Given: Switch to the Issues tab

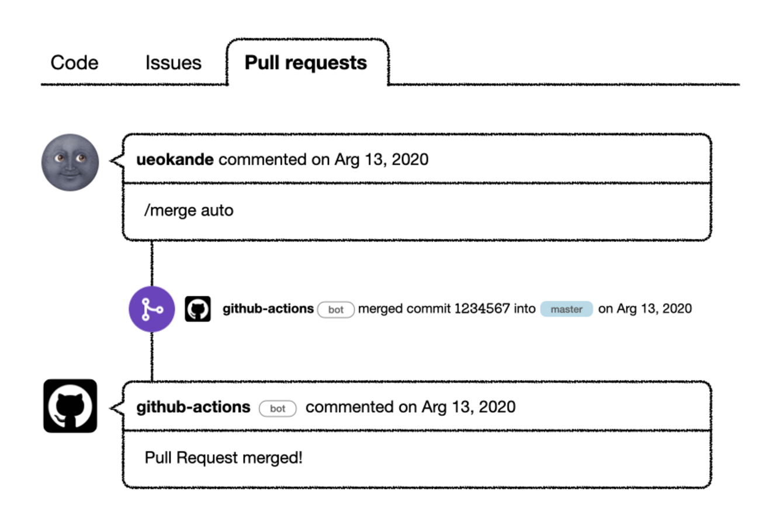Looking at the screenshot, I should tap(173, 62).
